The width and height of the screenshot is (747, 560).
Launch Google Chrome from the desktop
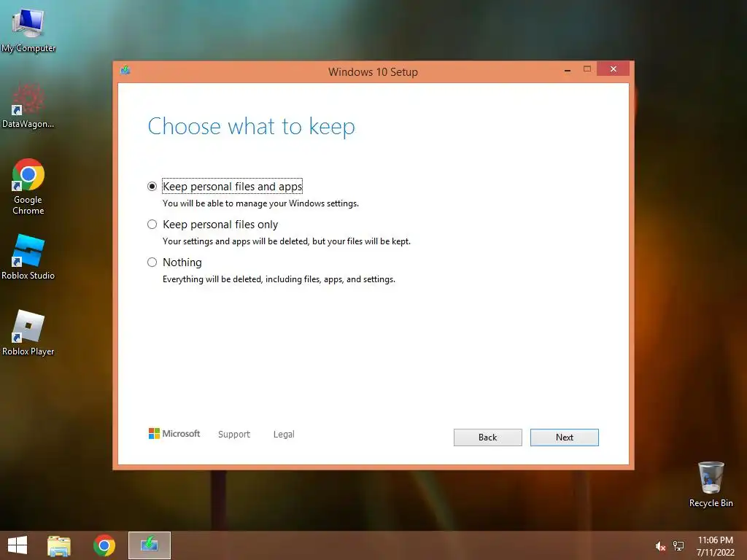[28, 186]
